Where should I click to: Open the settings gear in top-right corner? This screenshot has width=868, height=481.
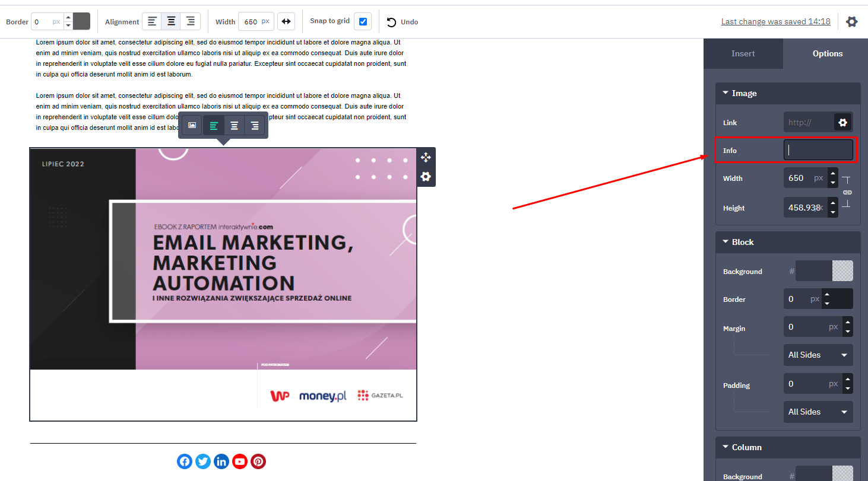coord(852,22)
